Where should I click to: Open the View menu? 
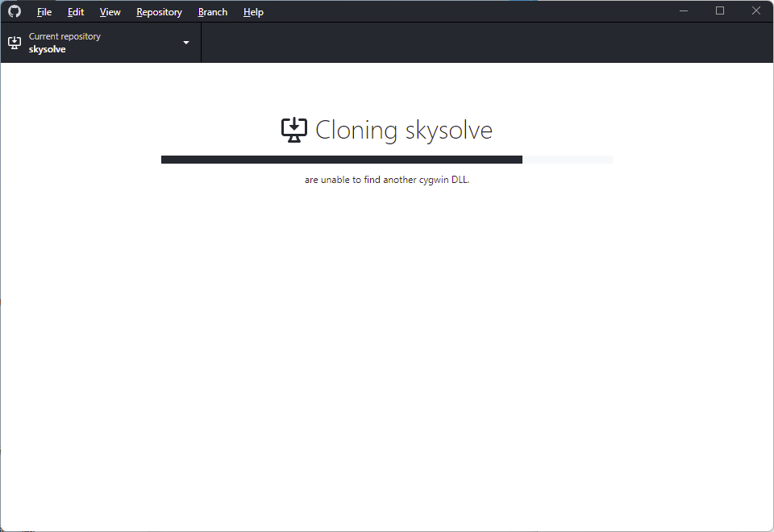[x=110, y=11]
